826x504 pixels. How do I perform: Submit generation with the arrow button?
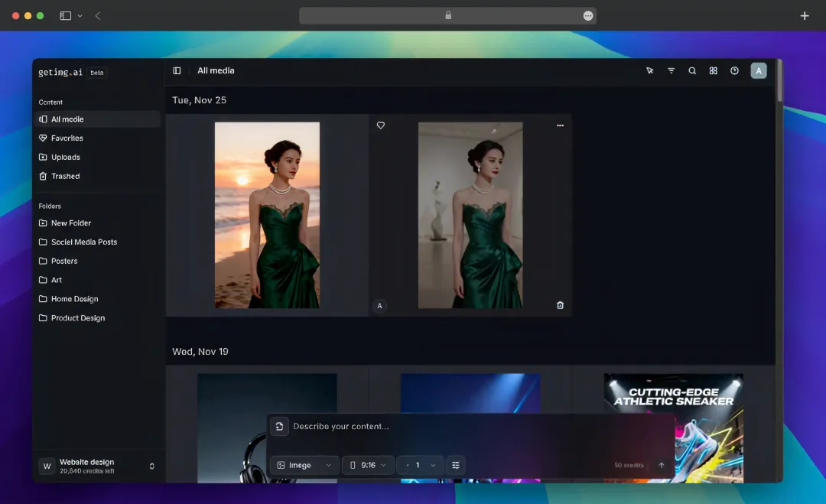pos(661,465)
